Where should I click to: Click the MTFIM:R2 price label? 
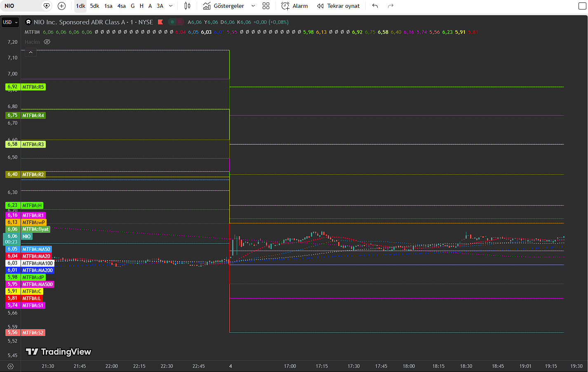[33, 175]
